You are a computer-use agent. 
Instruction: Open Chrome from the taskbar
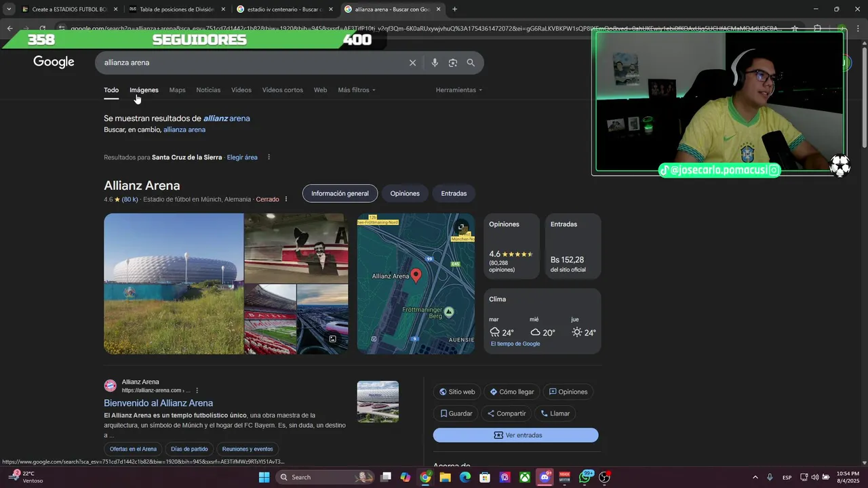pyautogui.click(x=425, y=477)
